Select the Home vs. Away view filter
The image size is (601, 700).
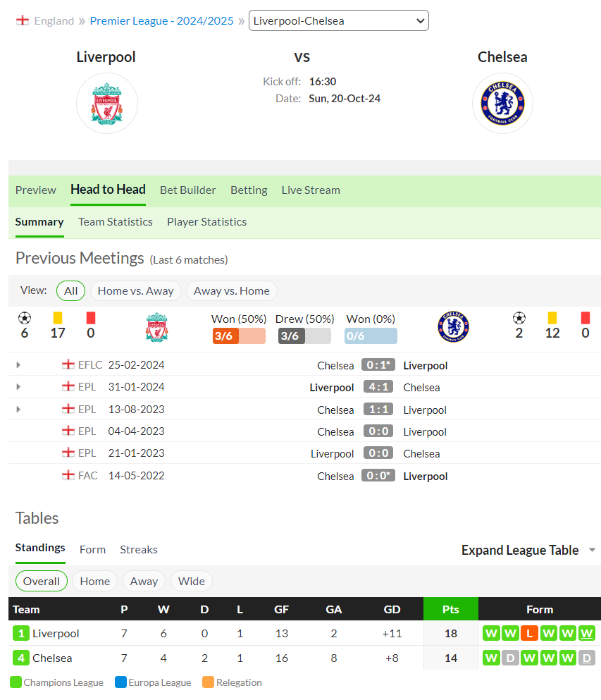pyautogui.click(x=136, y=291)
